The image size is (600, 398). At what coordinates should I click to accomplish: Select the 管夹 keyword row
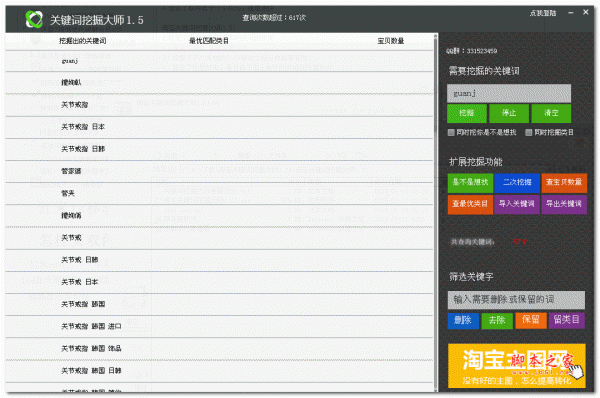(219, 194)
